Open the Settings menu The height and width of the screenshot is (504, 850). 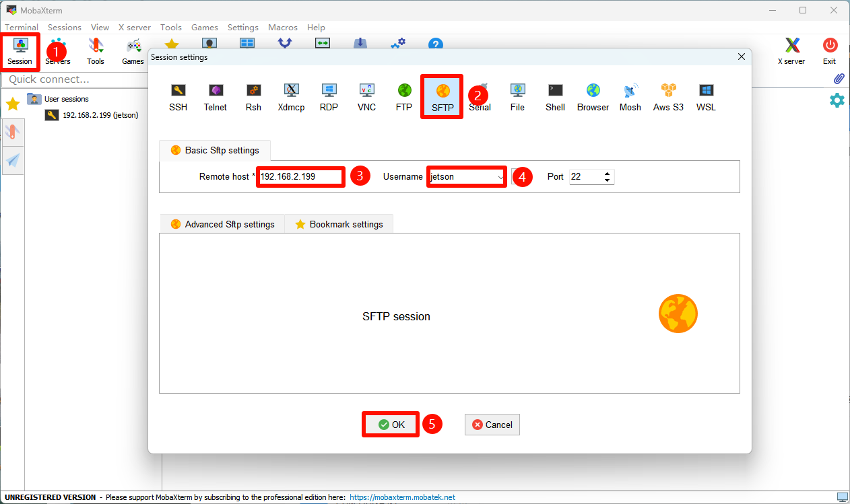coord(243,28)
